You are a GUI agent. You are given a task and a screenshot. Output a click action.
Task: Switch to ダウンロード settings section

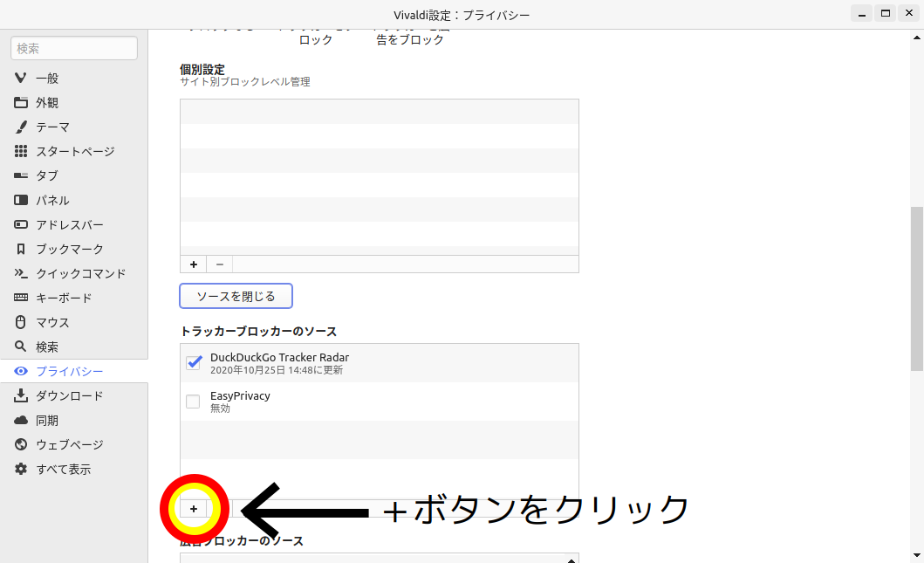pyautogui.click(x=69, y=395)
